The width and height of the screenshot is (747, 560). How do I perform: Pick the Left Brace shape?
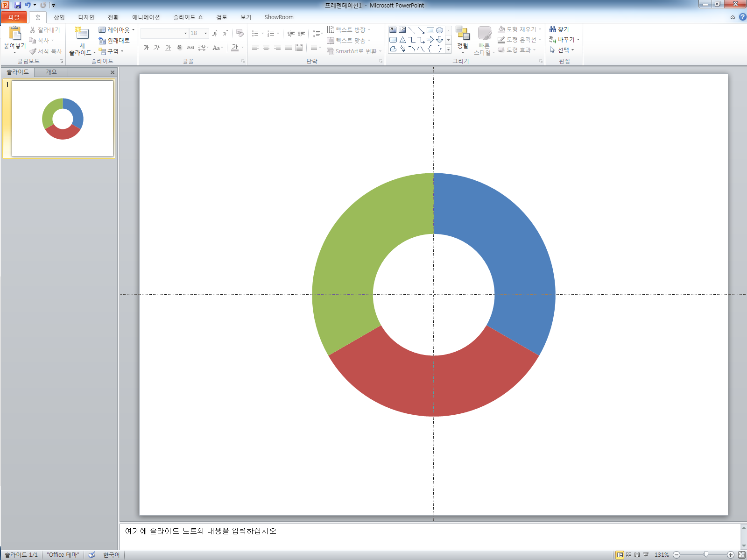[x=430, y=49]
